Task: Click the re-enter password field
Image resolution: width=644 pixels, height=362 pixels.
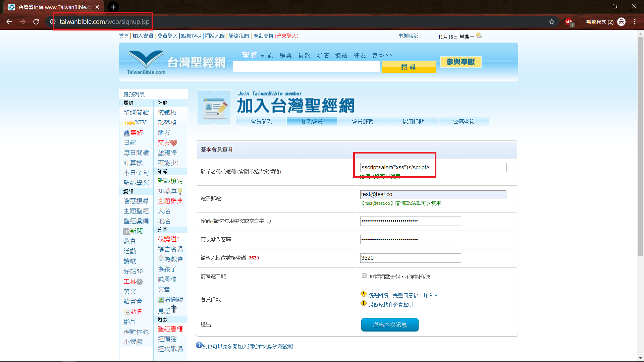Action: click(411, 240)
